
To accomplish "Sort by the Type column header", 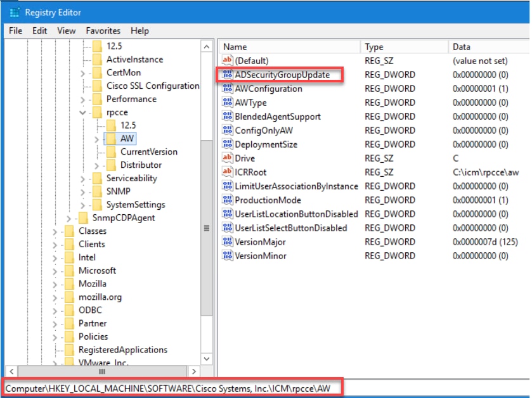I will [404, 47].
